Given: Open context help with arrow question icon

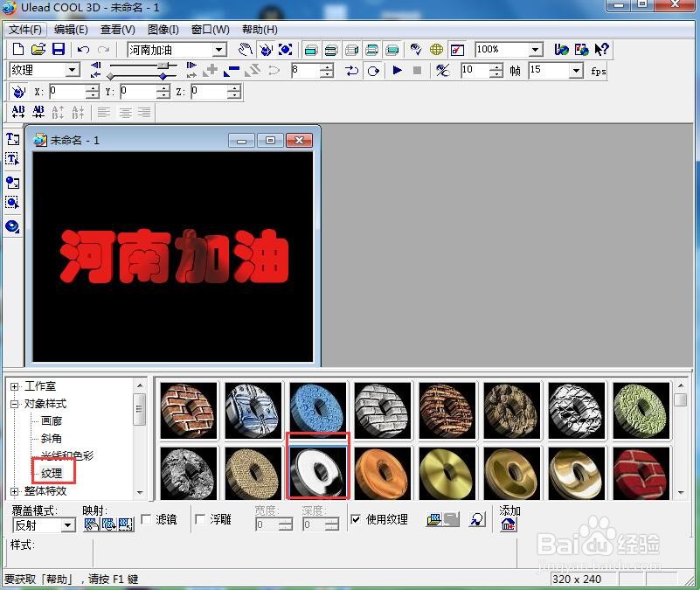Looking at the screenshot, I should point(601,49).
